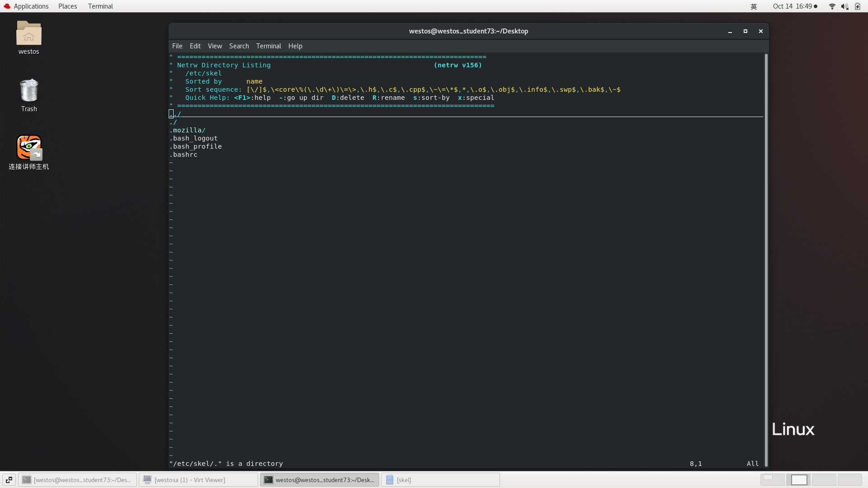Click the Sorted by name line
Image resolution: width=868 pixels, height=488 pixels.
(224, 81)
